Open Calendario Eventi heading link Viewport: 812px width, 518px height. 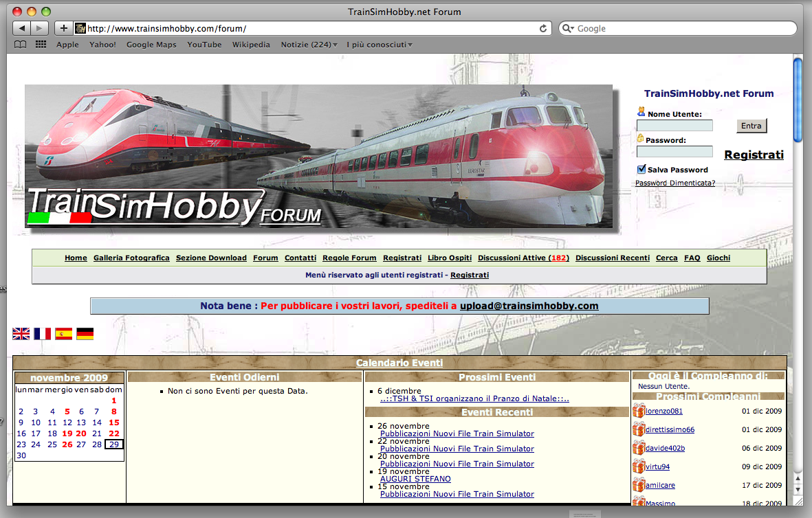(x=399, y=363)
